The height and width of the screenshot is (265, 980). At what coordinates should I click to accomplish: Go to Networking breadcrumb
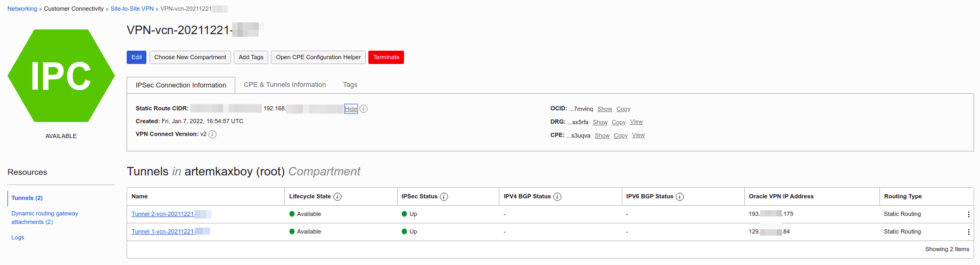tap(22, 9)
